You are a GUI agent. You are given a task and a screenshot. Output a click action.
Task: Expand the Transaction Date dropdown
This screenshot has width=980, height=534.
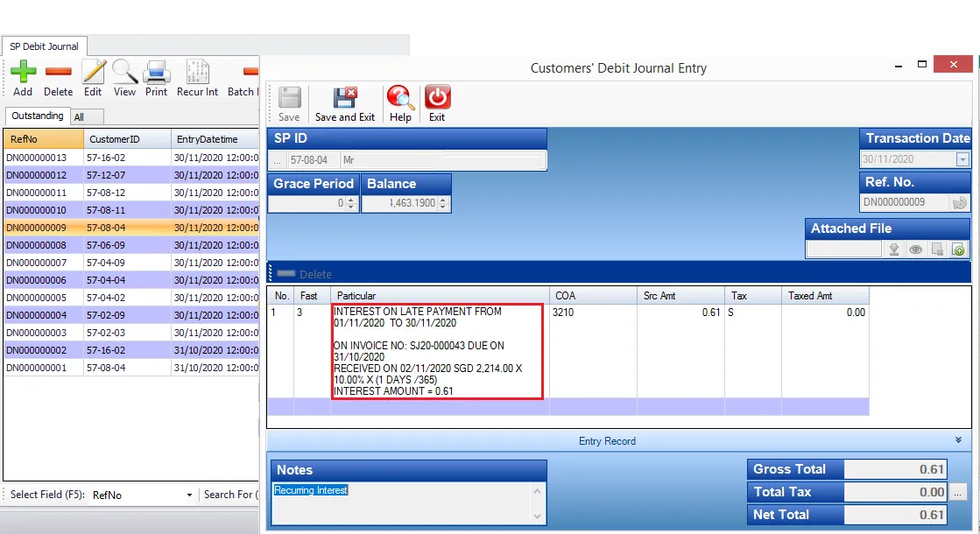(x=962, y=159)
